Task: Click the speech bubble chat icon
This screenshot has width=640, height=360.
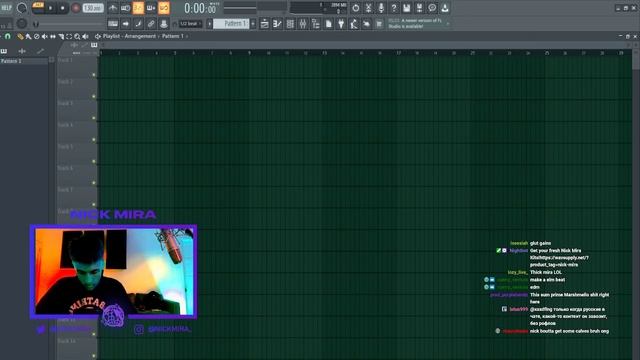Action: [x=432, y=8]
